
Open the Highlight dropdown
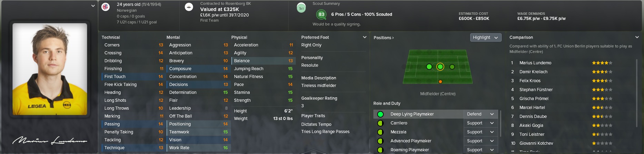(x=485, y=37)
